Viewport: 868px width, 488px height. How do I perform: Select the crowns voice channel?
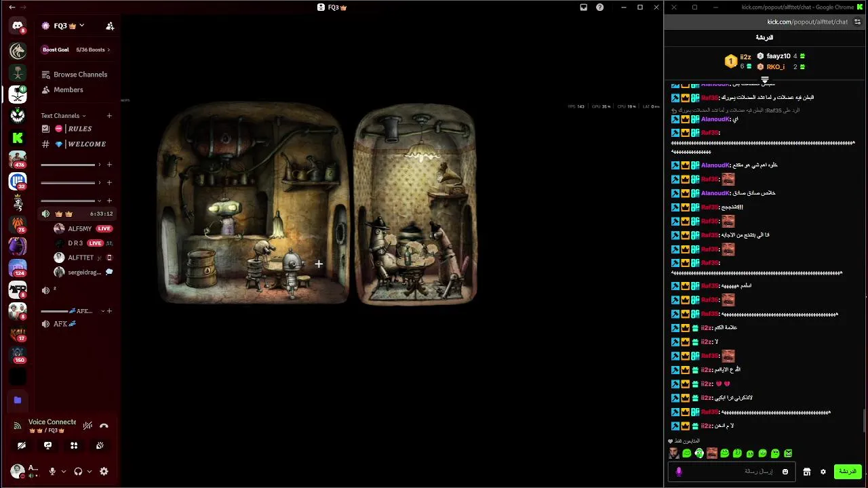(76, 213)
